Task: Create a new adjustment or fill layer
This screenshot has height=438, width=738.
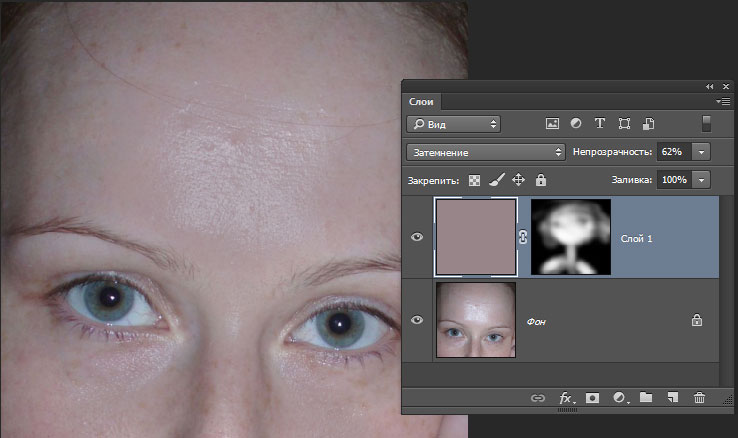Action: tap(620, 398)
